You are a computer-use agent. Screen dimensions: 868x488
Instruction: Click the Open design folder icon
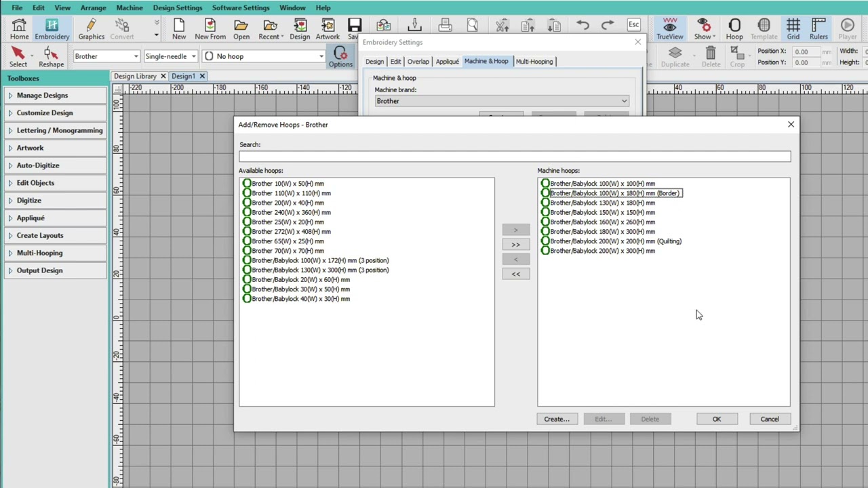(241, 29)
